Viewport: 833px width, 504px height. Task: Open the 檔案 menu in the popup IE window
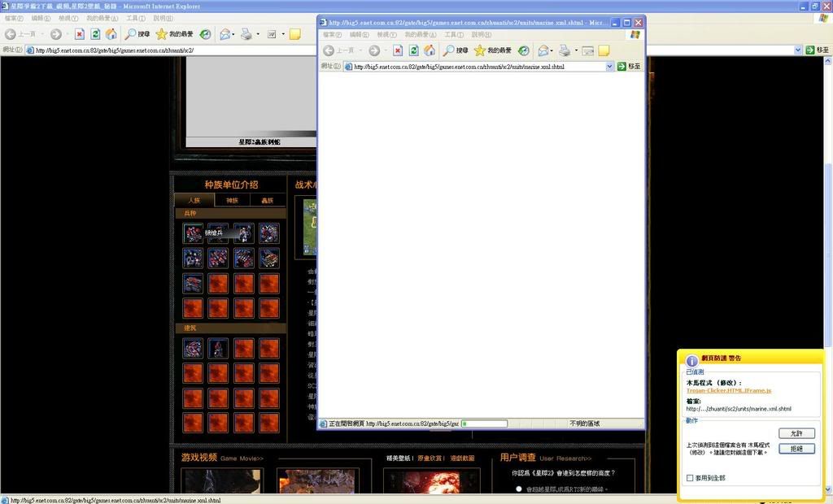point(332,34)
